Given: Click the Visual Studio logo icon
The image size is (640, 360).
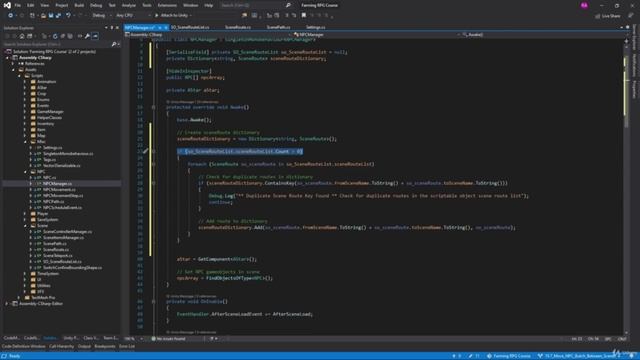Looking at the screenshot, I should point(7,5).
